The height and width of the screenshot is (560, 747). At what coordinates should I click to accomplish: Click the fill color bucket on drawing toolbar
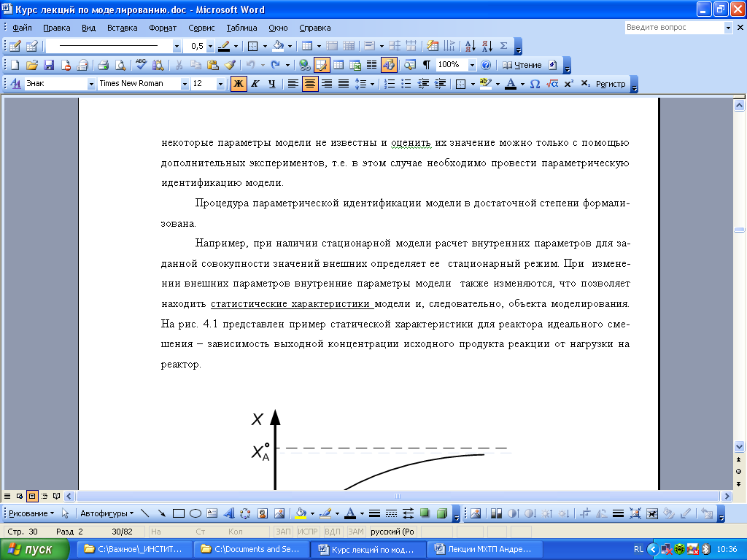point(301,513)
